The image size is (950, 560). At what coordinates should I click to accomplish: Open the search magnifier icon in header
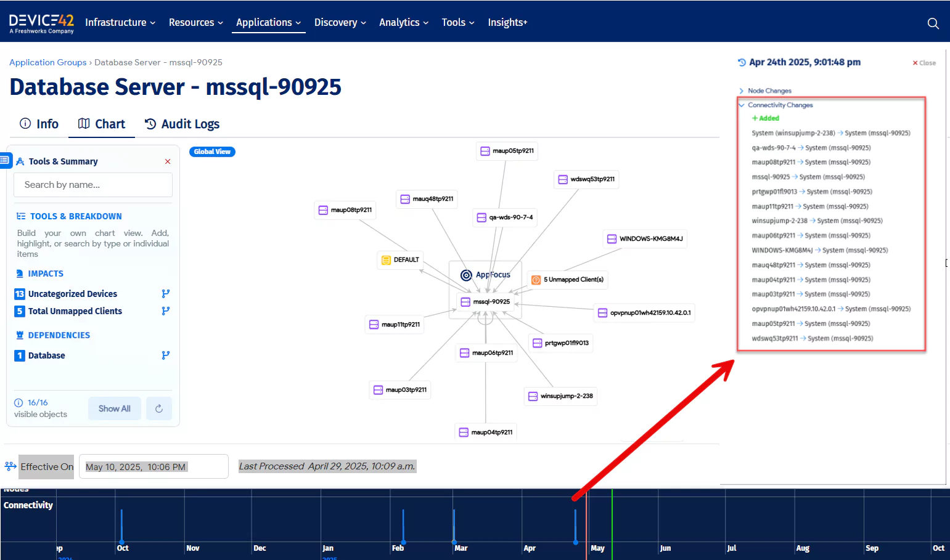(x=933, y=23)
